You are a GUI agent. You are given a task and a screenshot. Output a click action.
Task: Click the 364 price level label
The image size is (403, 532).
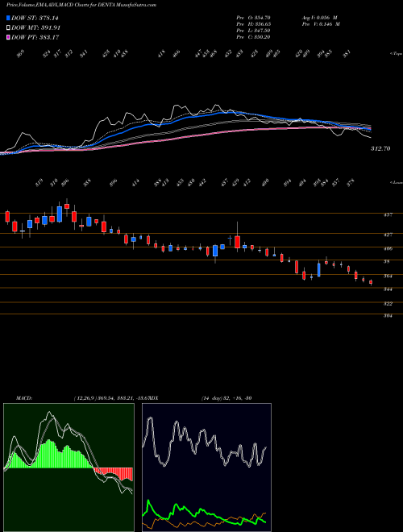(388, 276)
